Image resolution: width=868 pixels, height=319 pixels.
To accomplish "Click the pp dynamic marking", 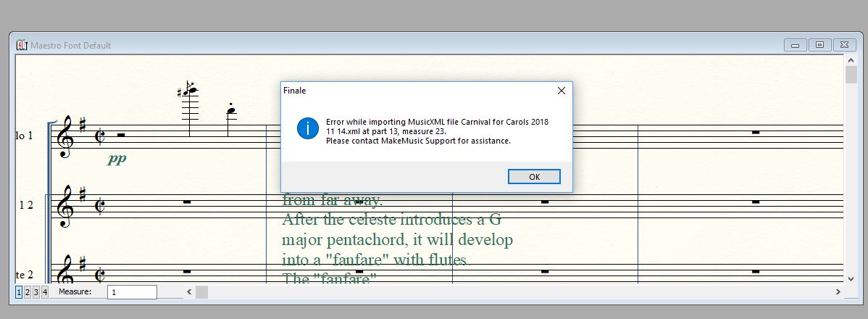I will pyautogui.click(x=116, y=159).
